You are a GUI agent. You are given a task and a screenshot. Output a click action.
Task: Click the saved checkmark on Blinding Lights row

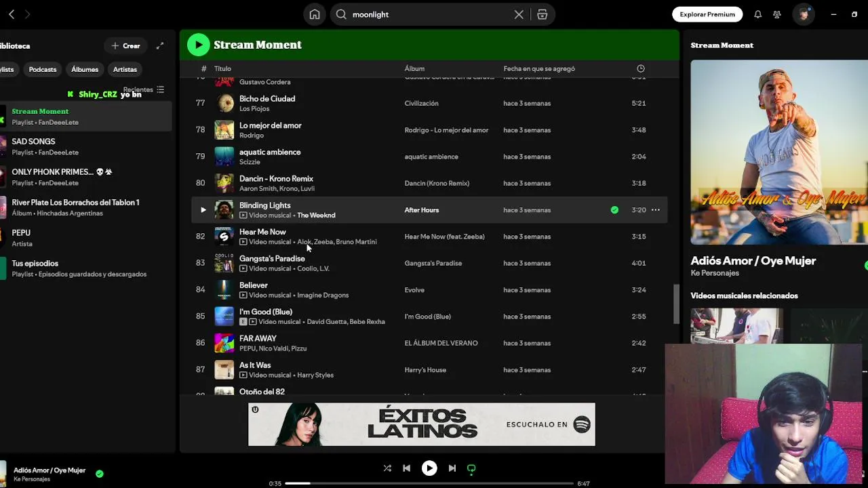(614, 210)
